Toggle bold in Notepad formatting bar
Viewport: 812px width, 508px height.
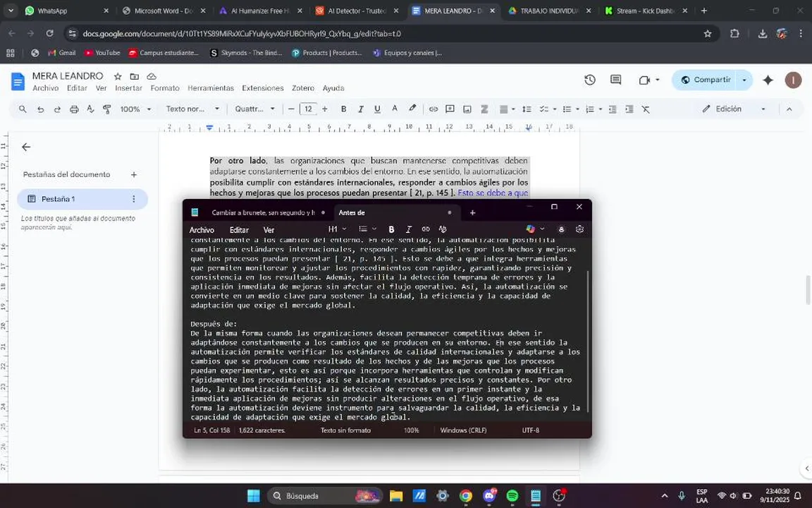tap(391, 229)
